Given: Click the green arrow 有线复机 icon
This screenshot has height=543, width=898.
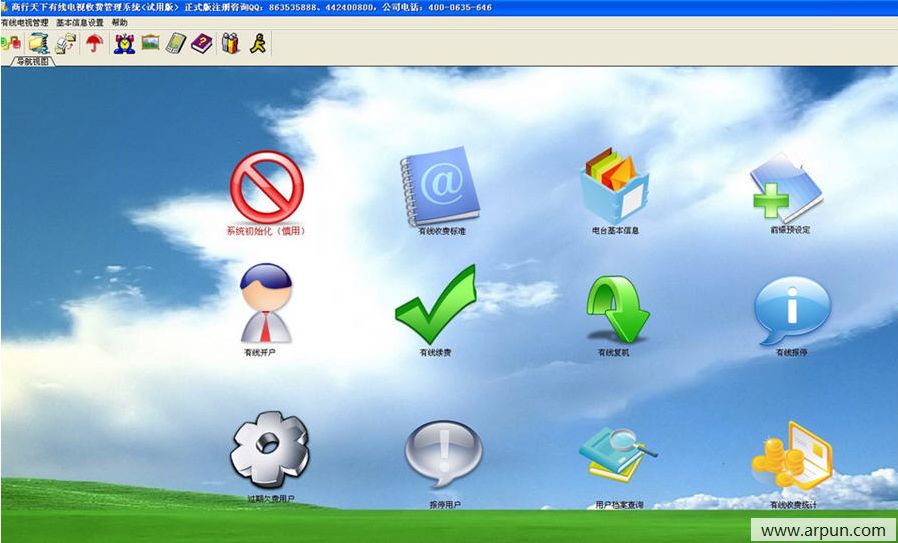Looking at the screenshot, I should pos(614,310).
